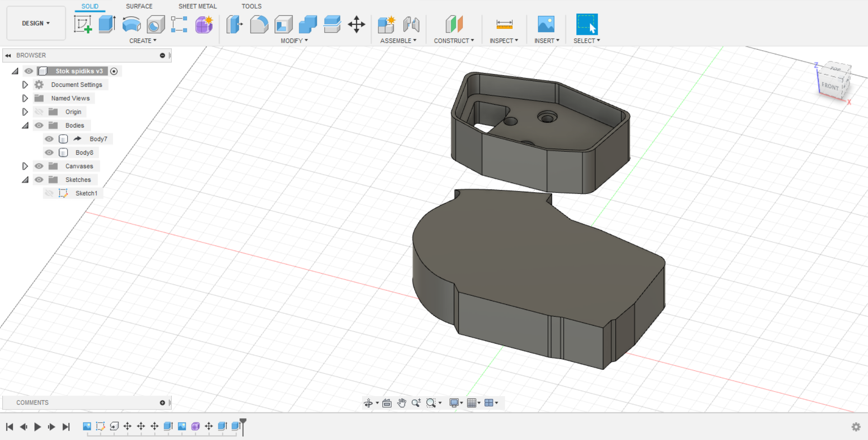The width and height of the screenshot is (868, 440).
Task: Play the design timeline
Action: (38, 426)
